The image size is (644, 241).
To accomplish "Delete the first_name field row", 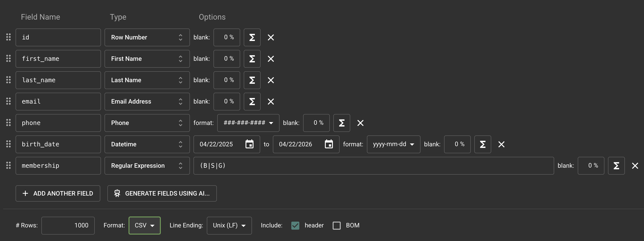I will click(271, 59).
